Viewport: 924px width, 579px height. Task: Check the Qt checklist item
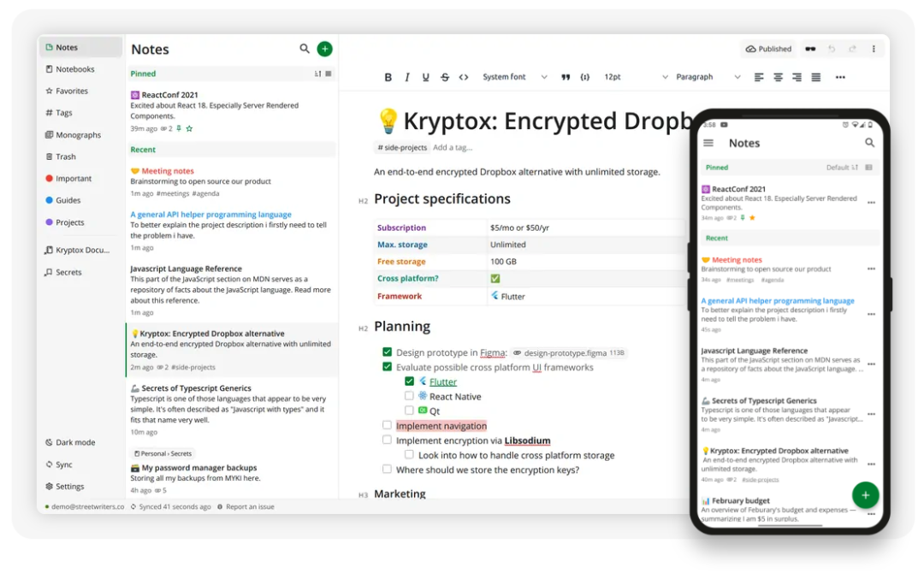coord(409,410)
